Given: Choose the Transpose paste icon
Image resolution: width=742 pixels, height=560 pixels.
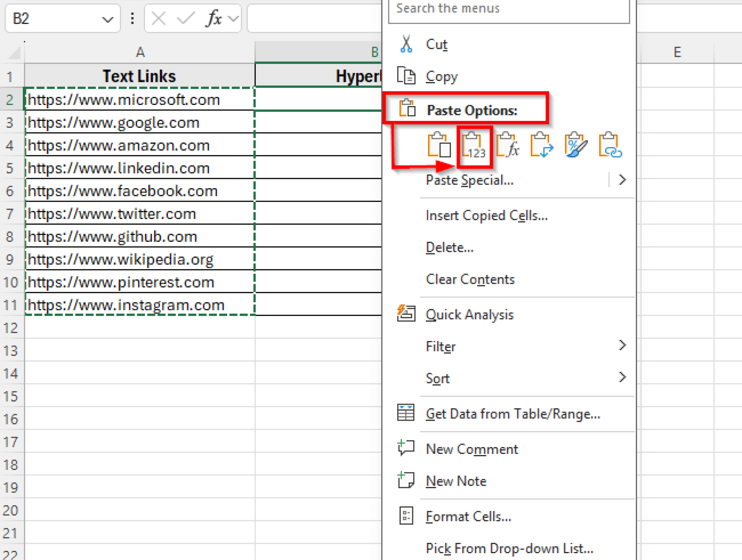Looking at the screenshot, I should (x=541, y=146).
